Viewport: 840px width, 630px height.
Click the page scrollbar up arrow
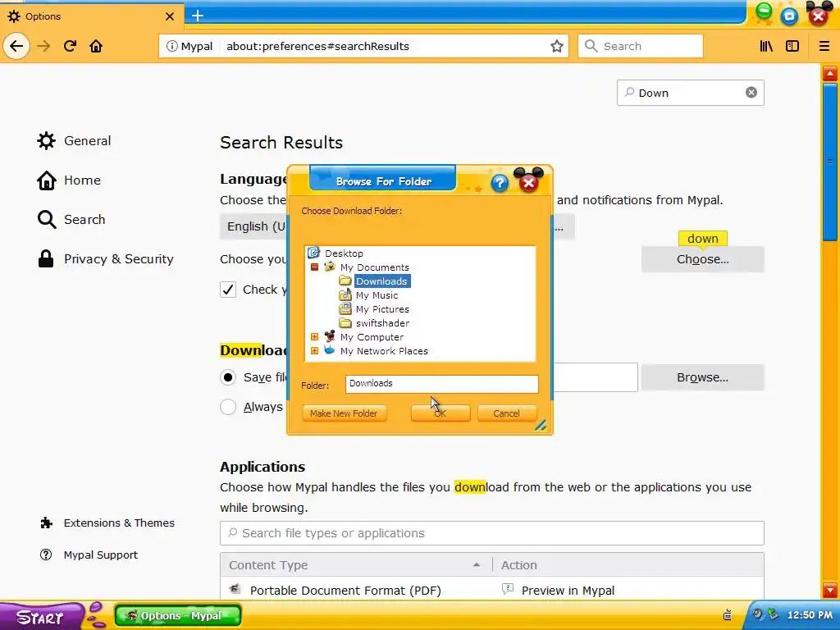pyautogui.click(x=830, y=73)
